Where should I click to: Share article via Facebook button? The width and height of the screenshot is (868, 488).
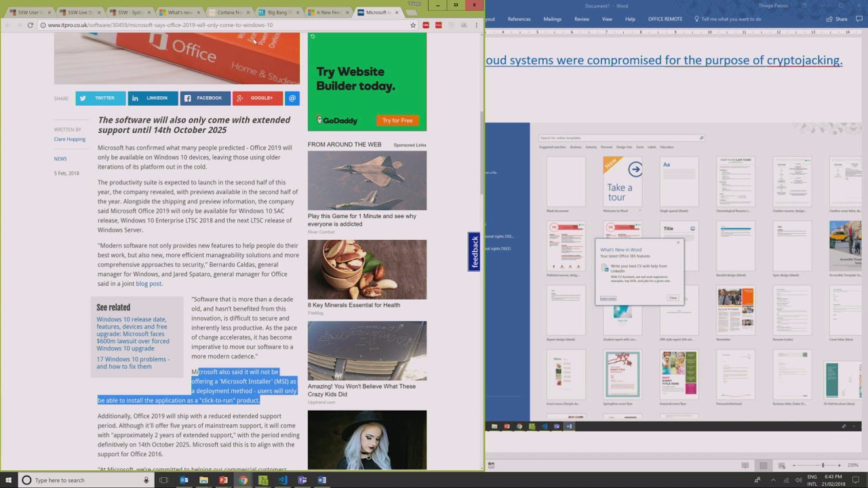click(205, 98)
